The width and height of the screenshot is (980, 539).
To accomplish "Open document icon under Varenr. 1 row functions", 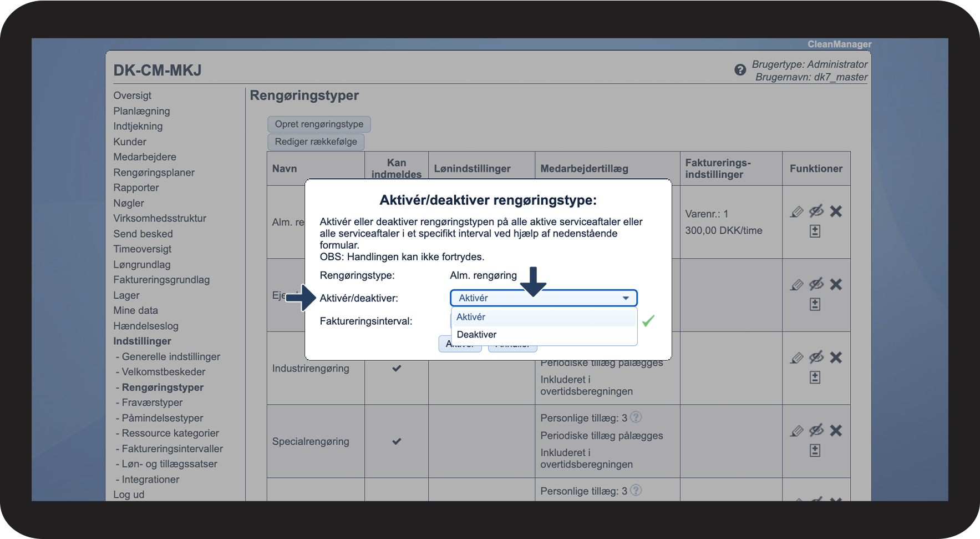I will click(815, 231).
